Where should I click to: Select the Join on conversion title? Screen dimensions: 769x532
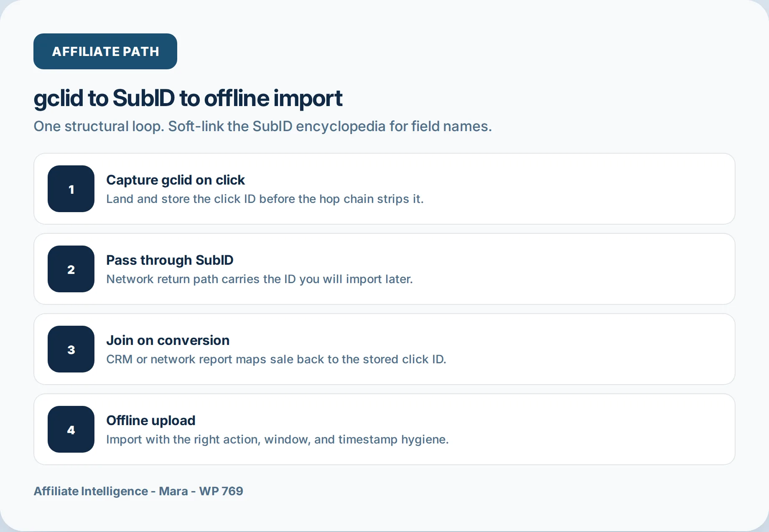click(x=168, y=340)
